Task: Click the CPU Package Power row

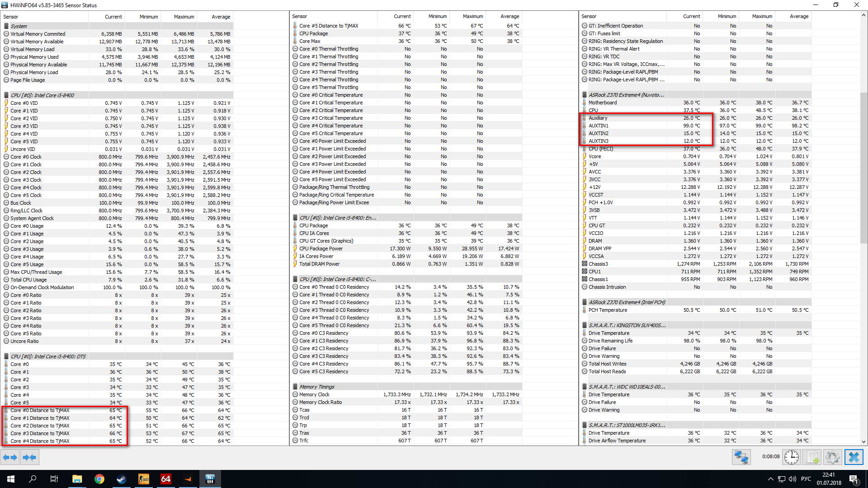Action: 321,249
